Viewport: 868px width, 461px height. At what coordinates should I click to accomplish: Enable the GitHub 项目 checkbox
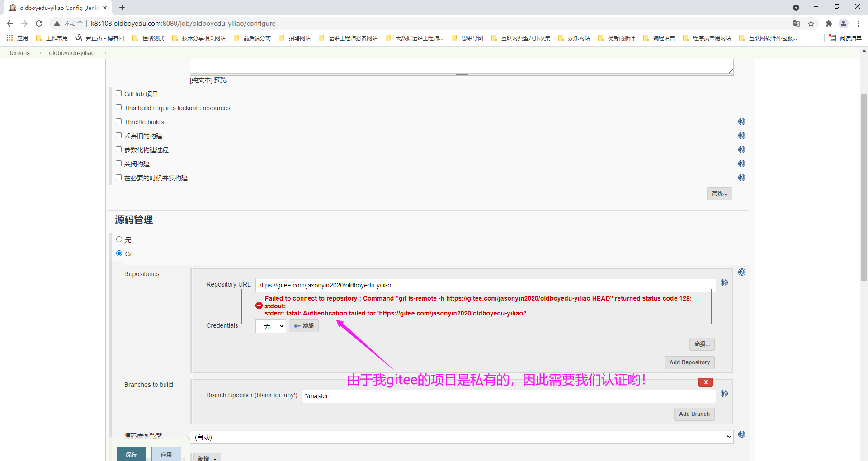[119, 94]
